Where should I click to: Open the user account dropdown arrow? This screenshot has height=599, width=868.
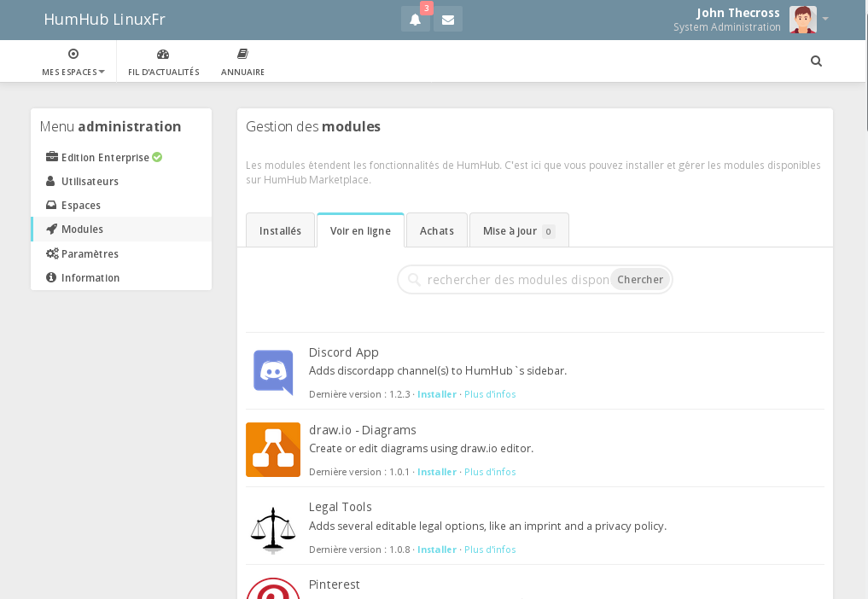[x=825, y=20]
